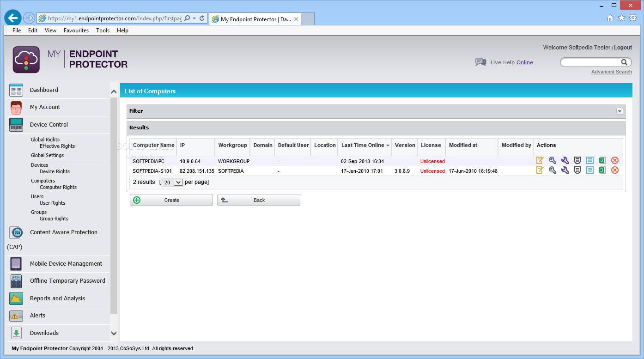Click the offline password shield icon for SOFTPEDIAPC
644x359 pixels.
(577, 161)
